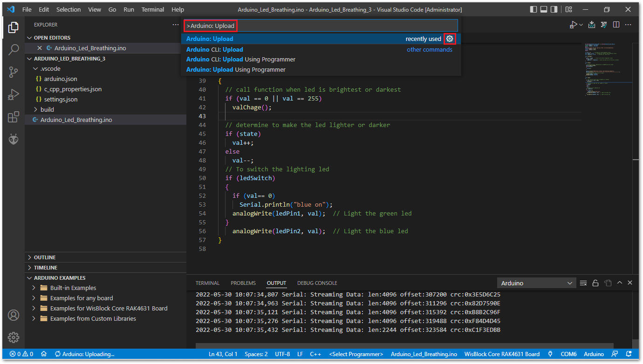Screen dimensions: 643x364
Task: Click Arduino Verify icon in editor toolbar
Action: click(x=604, y=25)
